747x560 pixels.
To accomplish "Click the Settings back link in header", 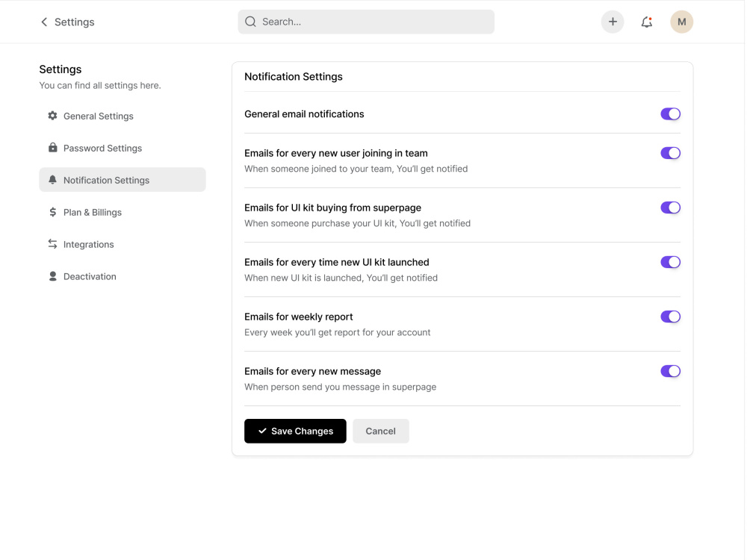I will pyautogui.click(x=68, y=22).
